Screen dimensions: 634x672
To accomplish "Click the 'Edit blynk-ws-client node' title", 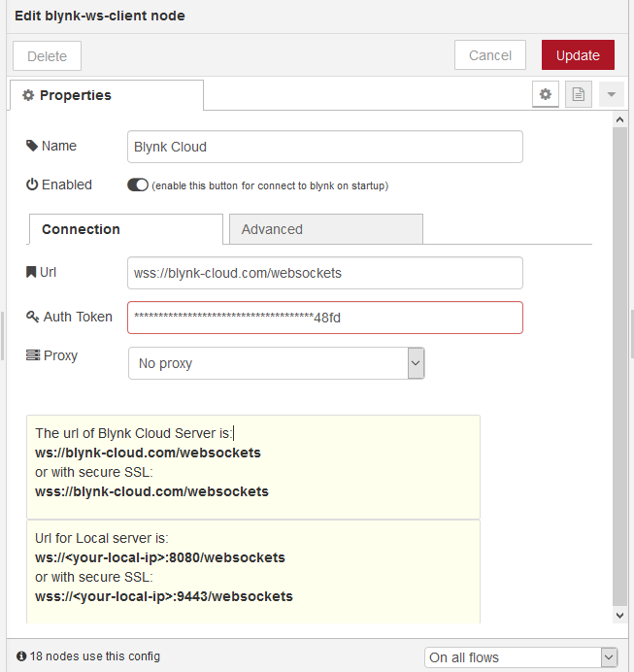I will point(100,16).
